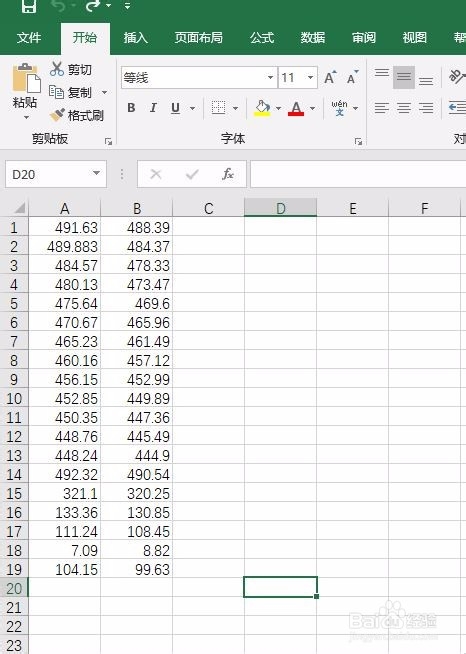Expand the 复制 dropdown arrow
Image resolution: width=466 pixels, height=654 pixels.
pos(105,92)
